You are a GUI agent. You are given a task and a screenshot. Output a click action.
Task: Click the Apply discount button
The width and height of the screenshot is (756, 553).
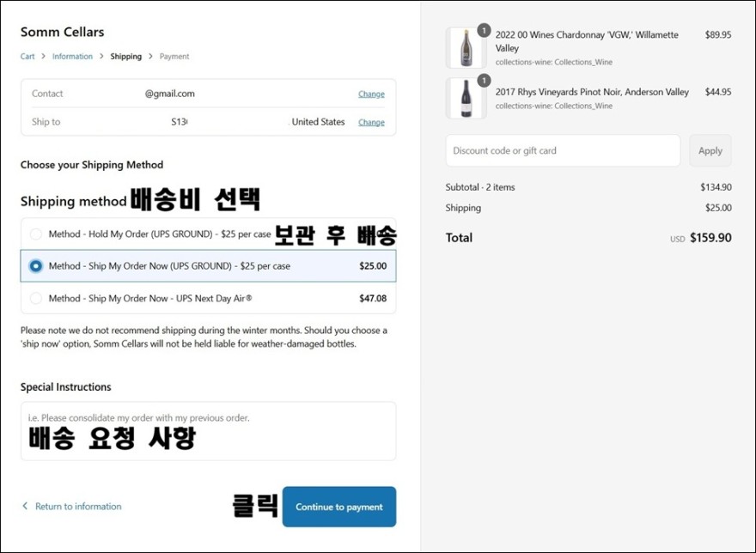coord(710,150)
